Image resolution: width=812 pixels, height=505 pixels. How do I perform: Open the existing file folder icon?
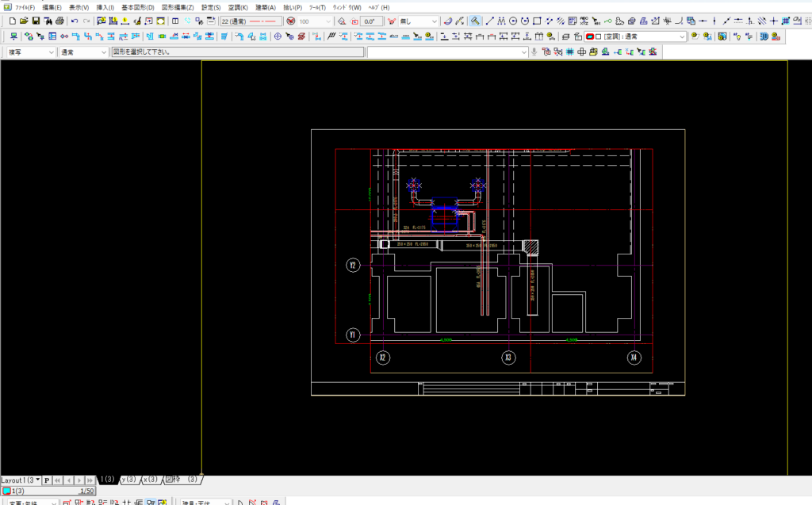point(24,21)
